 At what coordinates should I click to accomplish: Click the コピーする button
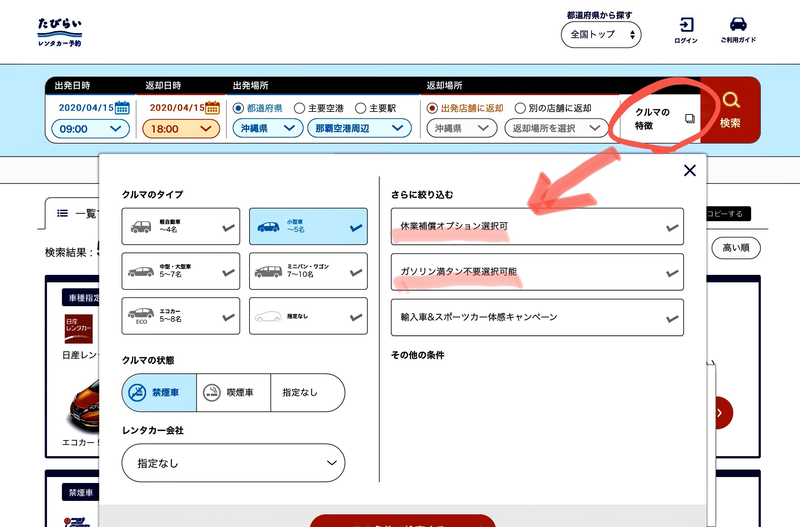pos(728,214)
